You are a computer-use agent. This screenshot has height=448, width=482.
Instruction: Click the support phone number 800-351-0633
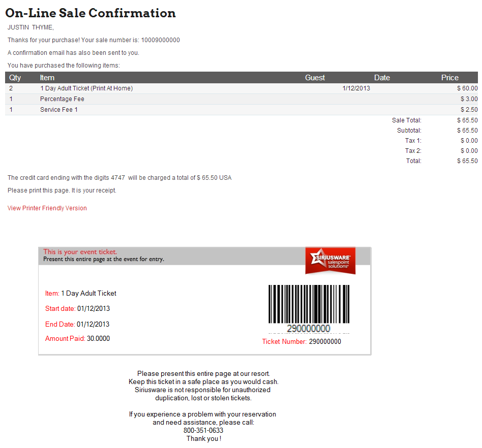click(203, 430)
